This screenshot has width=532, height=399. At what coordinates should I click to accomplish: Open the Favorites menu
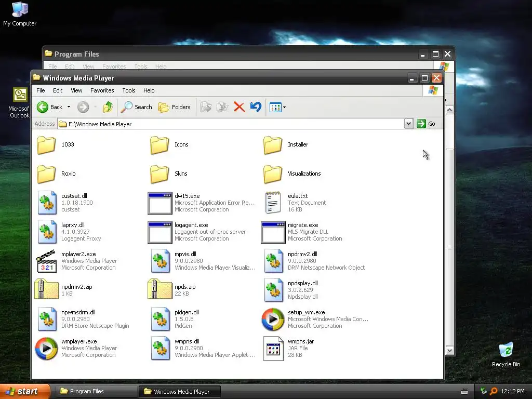[102, 90]
